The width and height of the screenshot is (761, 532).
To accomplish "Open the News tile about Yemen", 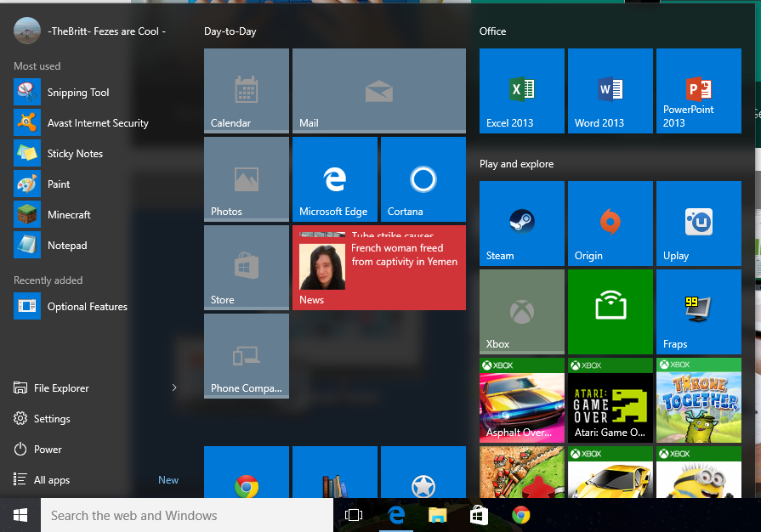I will point(379,267).
